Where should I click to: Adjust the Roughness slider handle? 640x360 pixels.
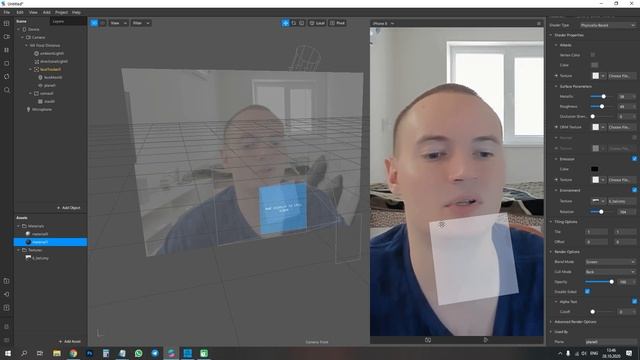click(x=602, y=107)
